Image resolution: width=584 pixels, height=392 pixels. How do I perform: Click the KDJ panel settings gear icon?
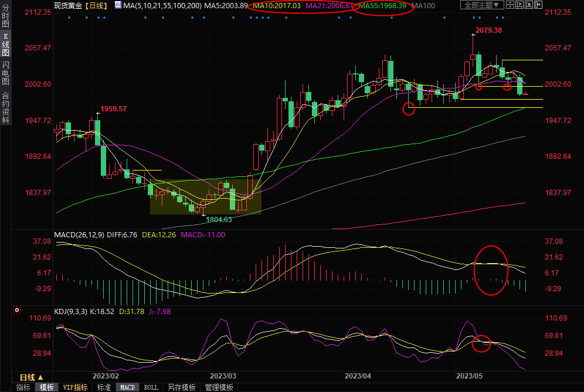(x=18, y=311)
